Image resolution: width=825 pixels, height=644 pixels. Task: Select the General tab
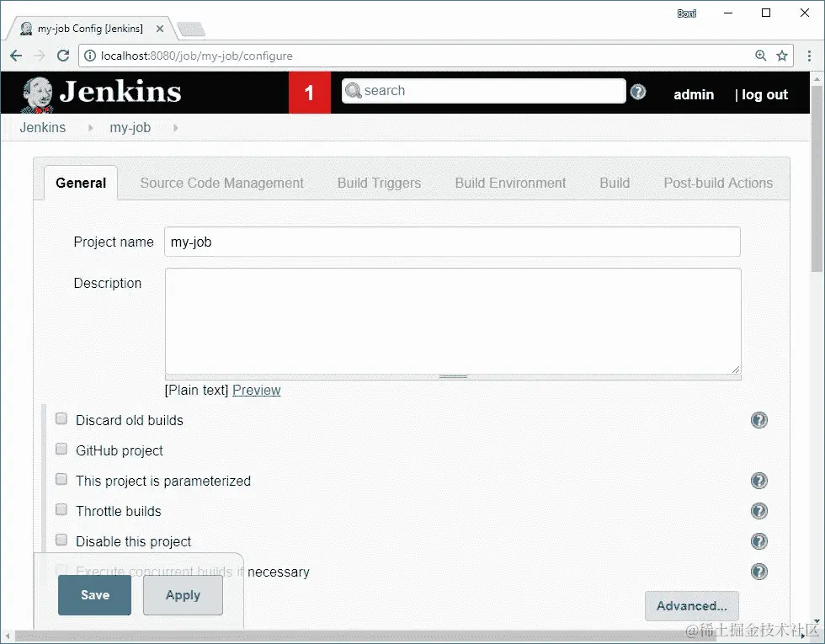tap(81, 184)
